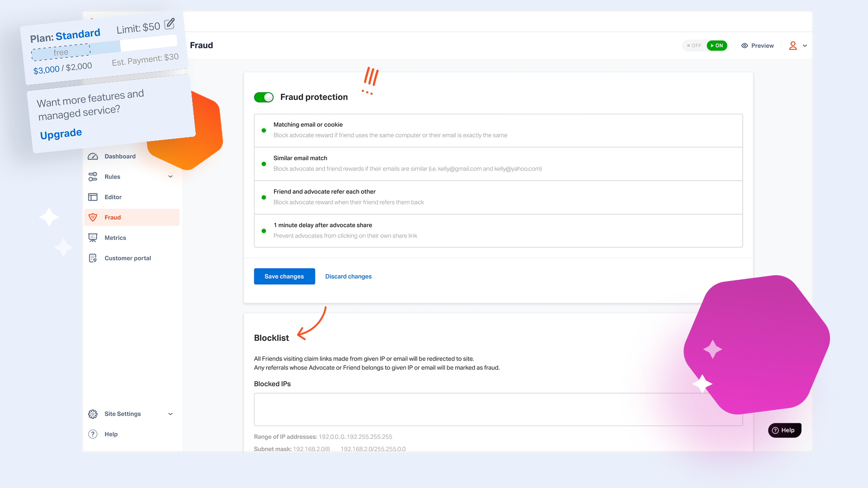Screen dimensions: 868x488
Task: Click the Metrics presentation icon
Action: tap(93, 238)
